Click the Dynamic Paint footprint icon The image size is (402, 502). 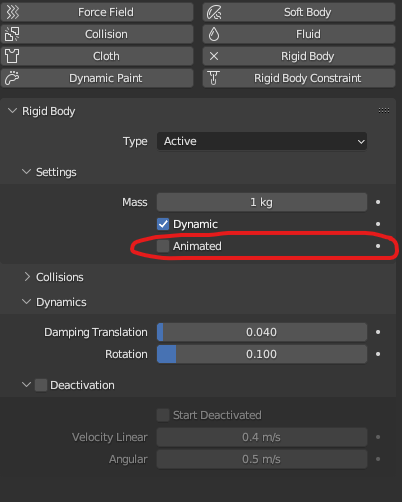point(12,78)
